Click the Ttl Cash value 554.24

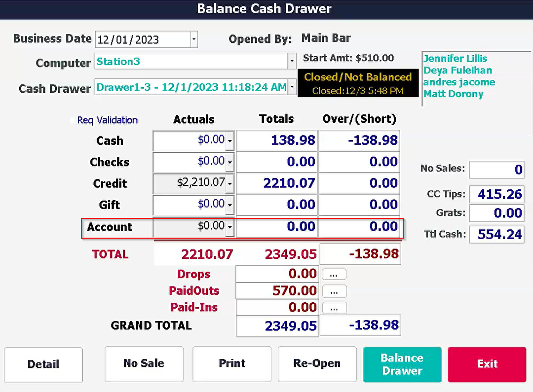496,234
